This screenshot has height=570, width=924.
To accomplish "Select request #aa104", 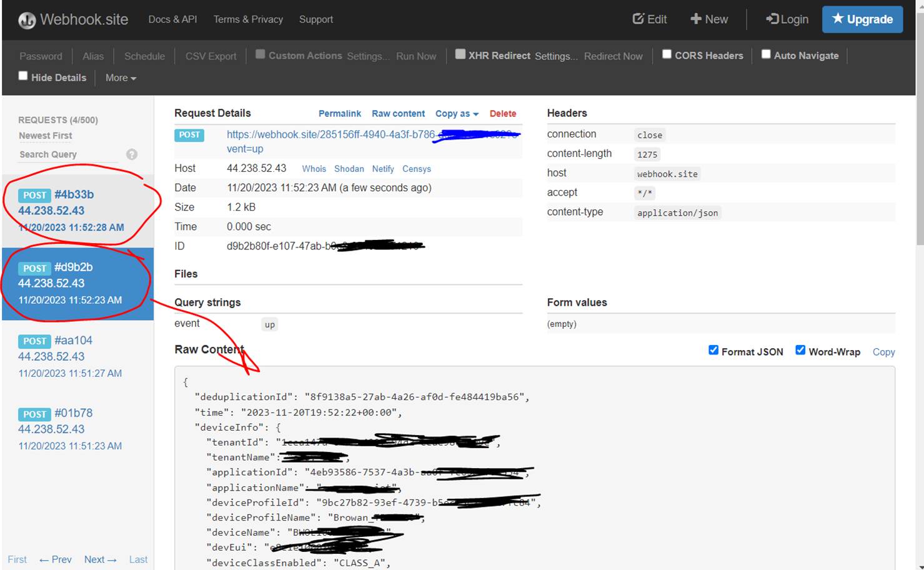I will point(77,357).
